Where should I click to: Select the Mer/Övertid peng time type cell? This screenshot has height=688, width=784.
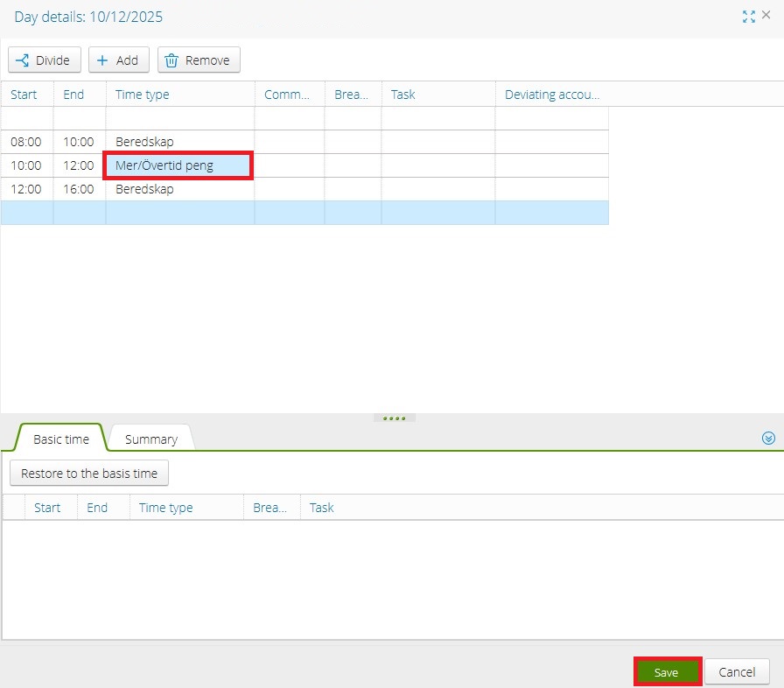click(x=178, y=165)
